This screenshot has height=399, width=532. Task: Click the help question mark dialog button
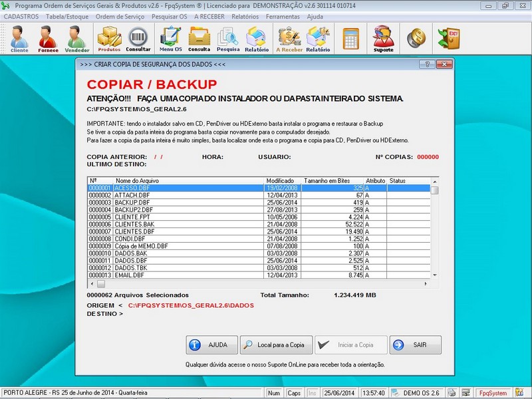tap(427, 64)
